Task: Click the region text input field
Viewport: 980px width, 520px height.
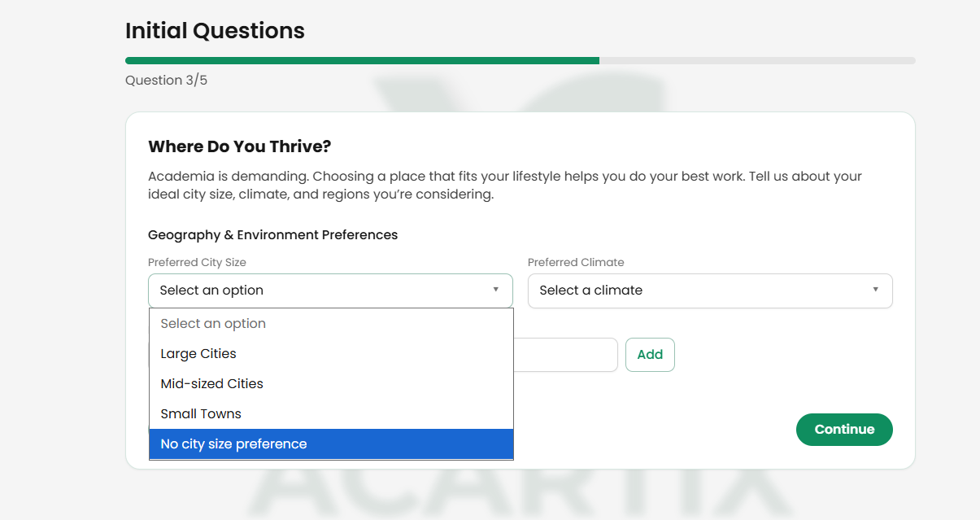Action: pyautogui.click(x=569, y=355)
